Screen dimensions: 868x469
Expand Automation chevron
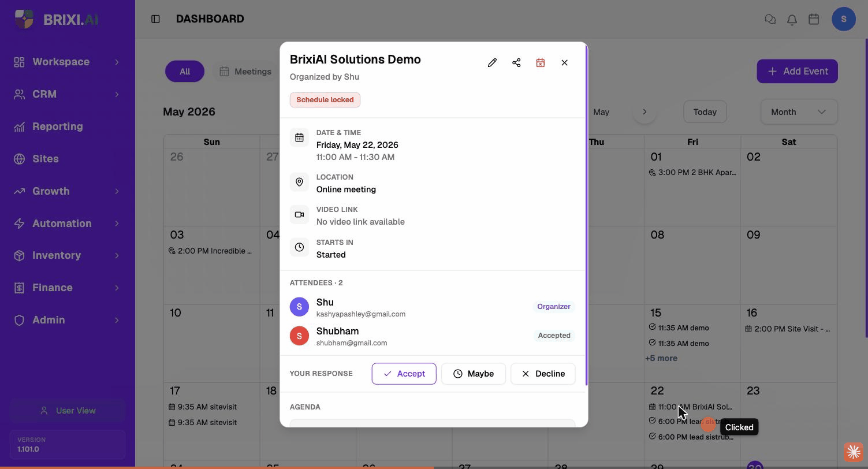point(117,224)
